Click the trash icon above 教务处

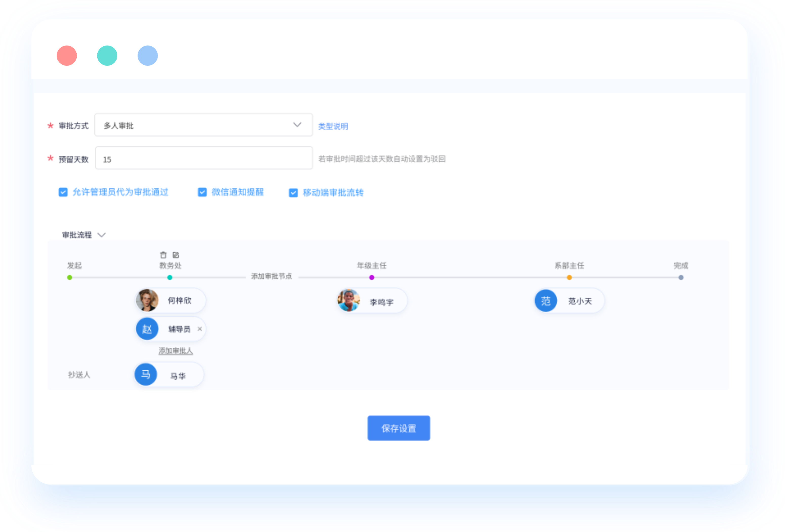[163, 255]
